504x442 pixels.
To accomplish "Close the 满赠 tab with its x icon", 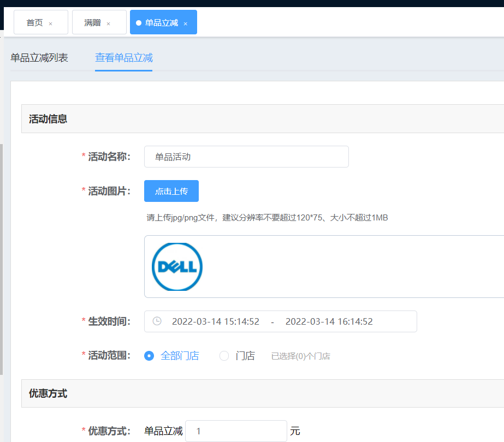I will 108,23.
